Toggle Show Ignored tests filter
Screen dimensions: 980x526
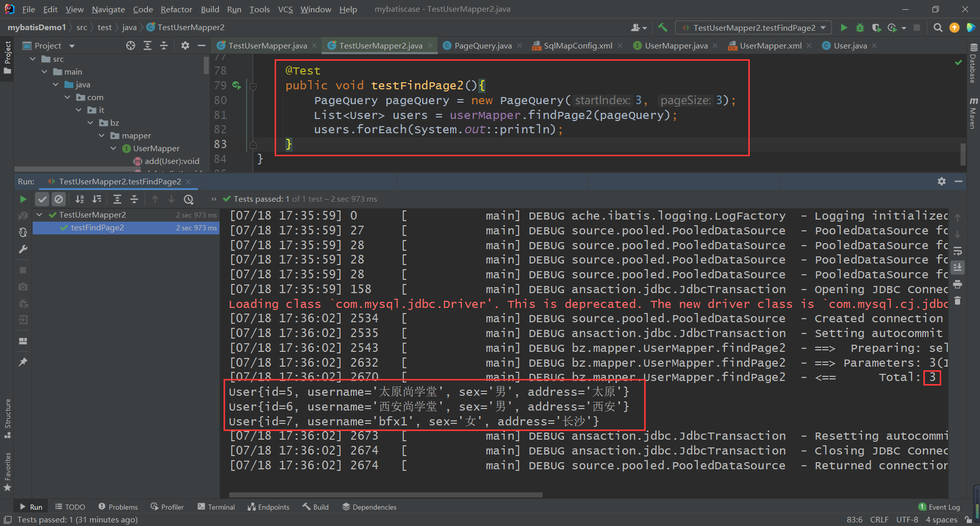[59, 199]
